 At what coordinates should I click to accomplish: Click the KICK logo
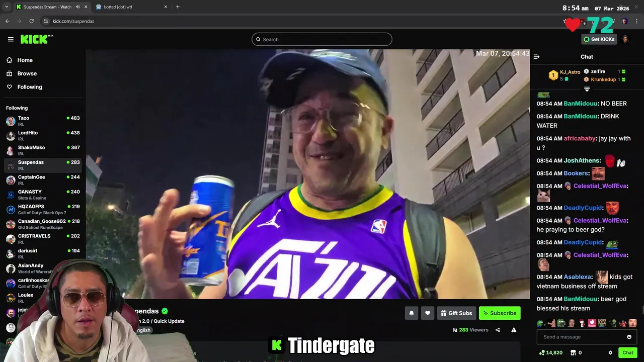37,39
